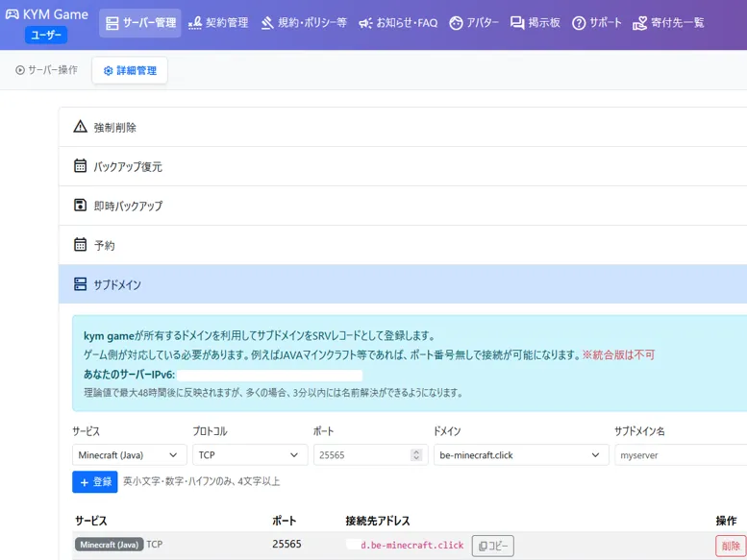Click the KYM Game gamepad logo icon
Image resolution: width=747 pixels, height=560 pixels.
coord(12,14)
